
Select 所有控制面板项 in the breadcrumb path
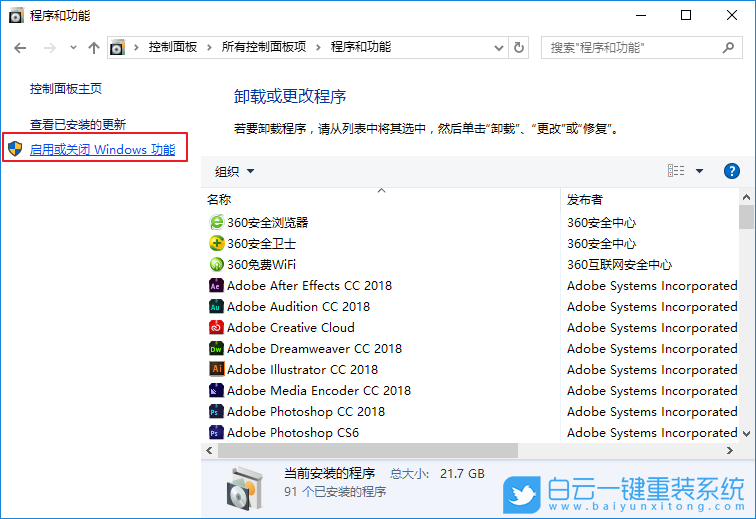coord(264,47)
